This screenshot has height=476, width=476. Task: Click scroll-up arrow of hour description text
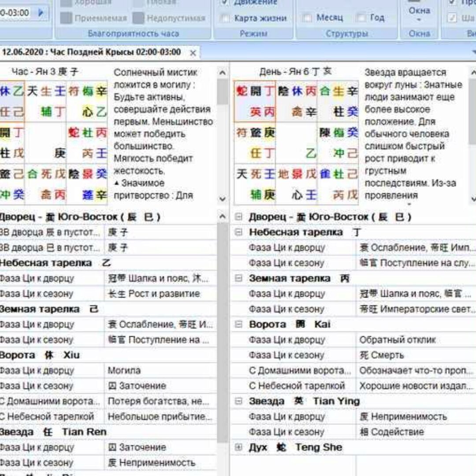pyautogui.click(x=223, y=73)
